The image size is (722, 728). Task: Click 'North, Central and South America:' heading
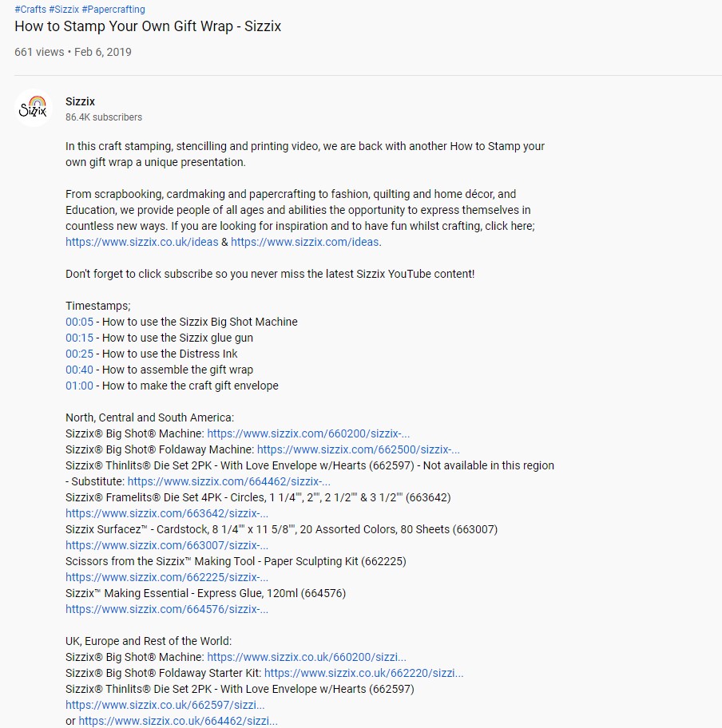(x=149, y=417)
